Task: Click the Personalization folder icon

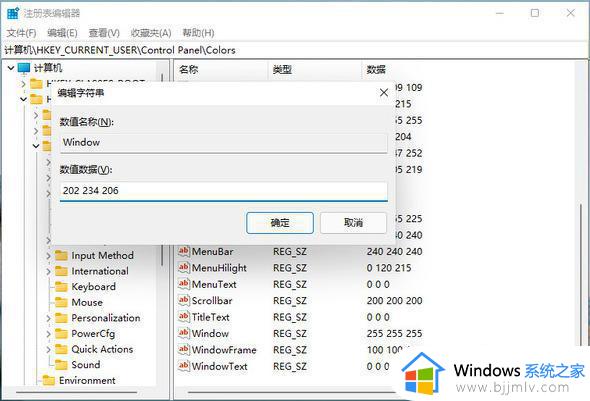Action: click(61, 318)
